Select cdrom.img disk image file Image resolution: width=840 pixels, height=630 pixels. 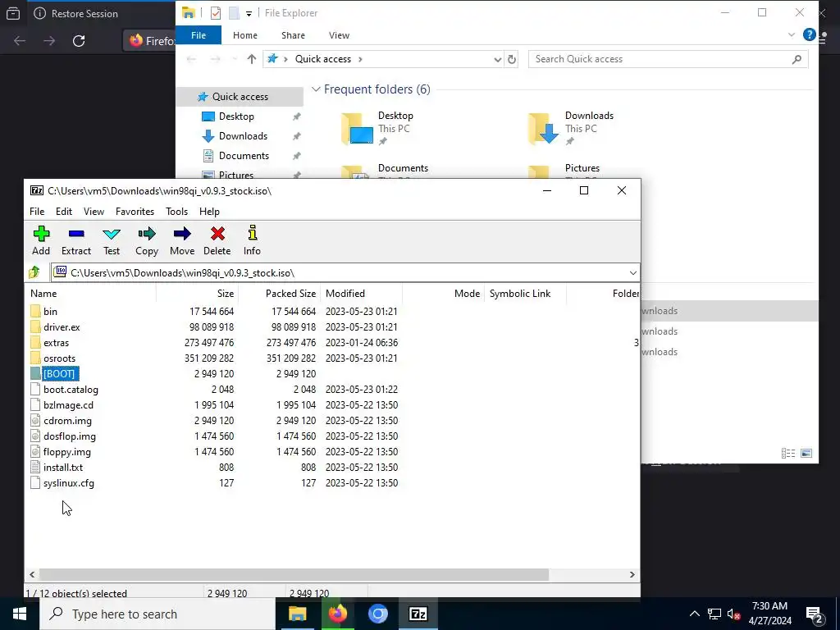67,421
